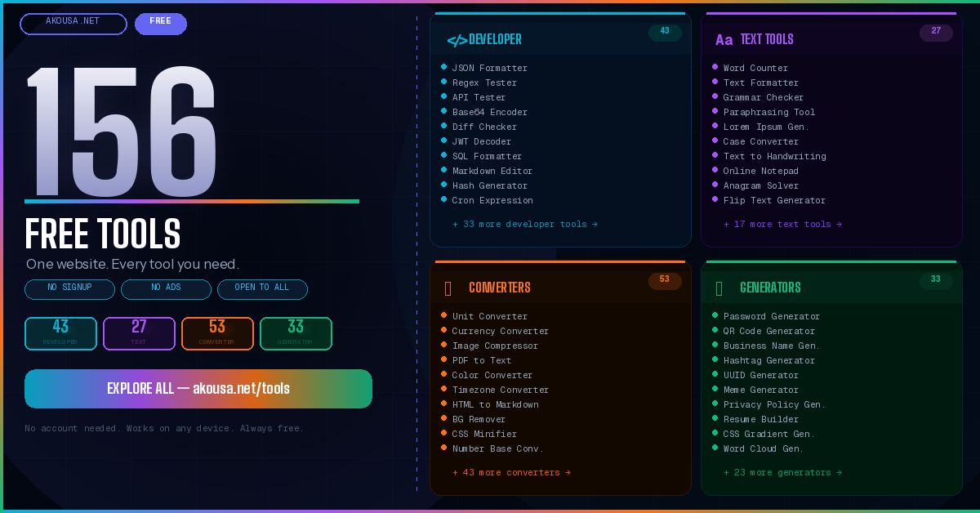This screenshot has height=513, width=980.
Task: Click the 43 badge in Developer header
Action: click(x=665, y=32)
